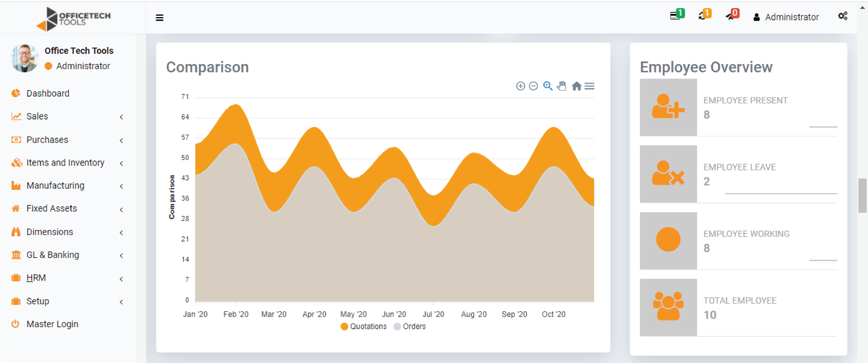Click the Purchases money icon

(16, 140)
